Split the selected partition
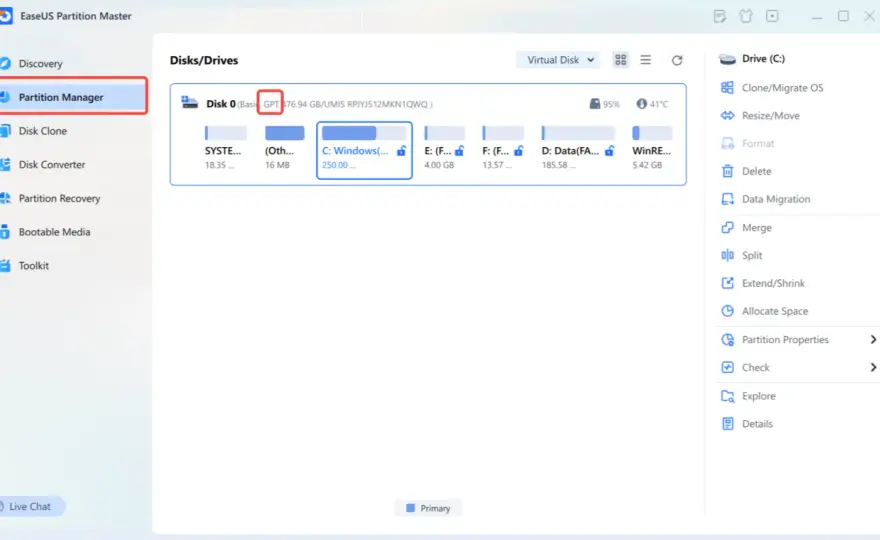The height and width of the screenshot is (540, 880). click(751, 255)
